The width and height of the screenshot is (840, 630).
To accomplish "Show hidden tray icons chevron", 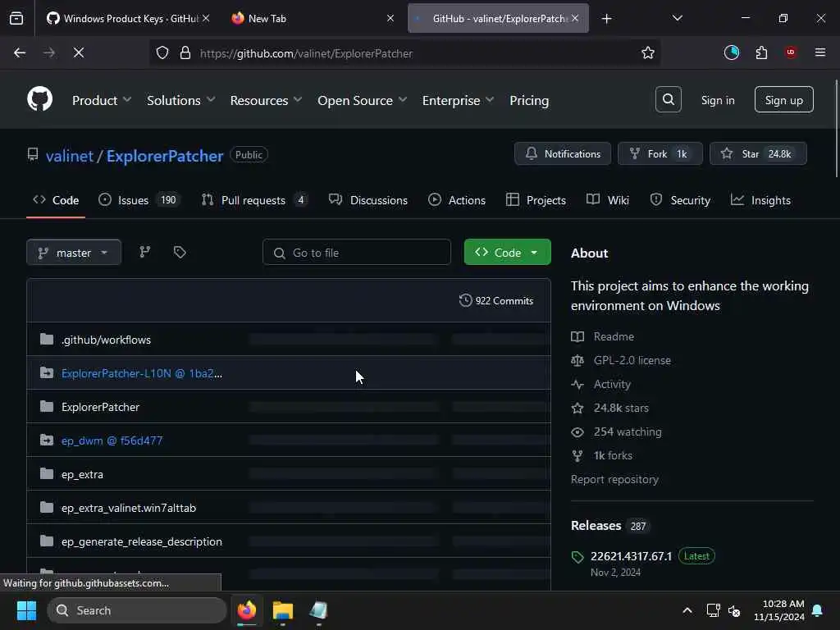I will (687, 610).
